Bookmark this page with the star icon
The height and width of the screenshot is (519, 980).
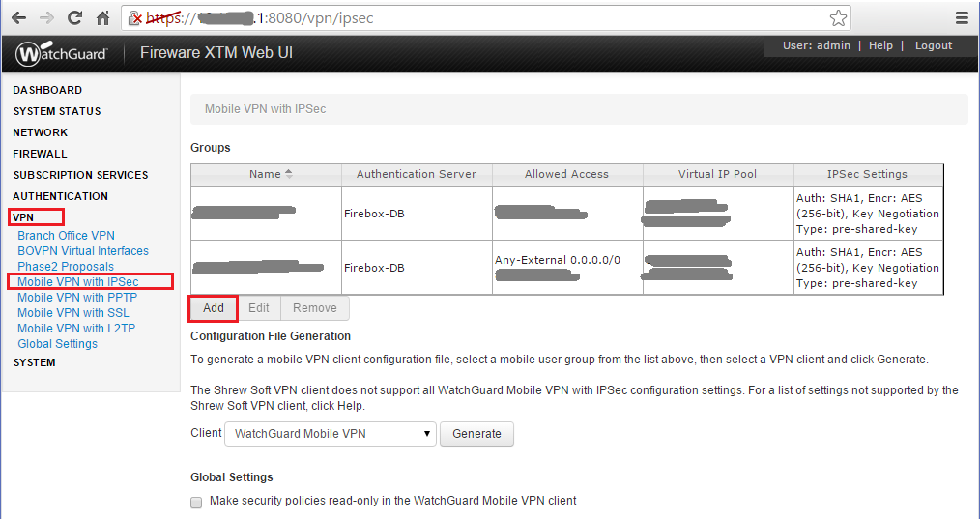(x=838, y=18)
